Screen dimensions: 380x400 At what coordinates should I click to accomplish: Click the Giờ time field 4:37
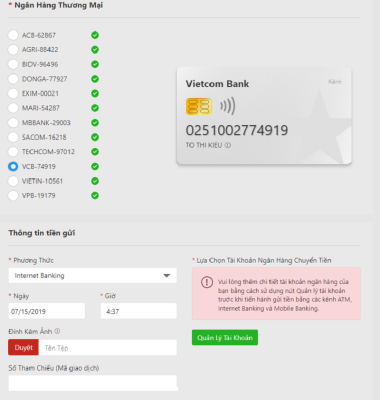139,311
